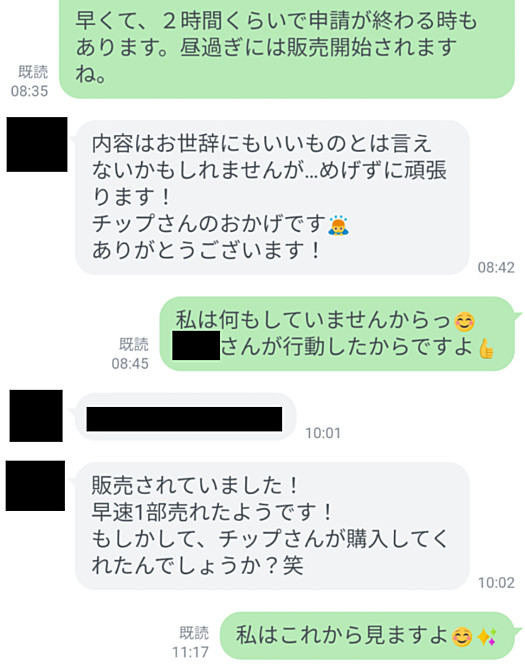Tap the 既読 08:45 read receipt
Screen dimensions: 525x670
coord(130,354)
